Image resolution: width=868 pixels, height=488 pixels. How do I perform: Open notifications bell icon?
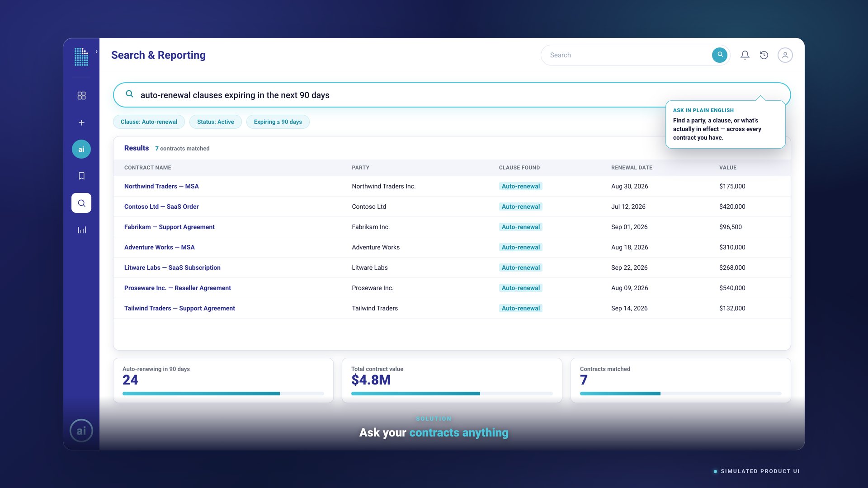(x=745, y=55)
